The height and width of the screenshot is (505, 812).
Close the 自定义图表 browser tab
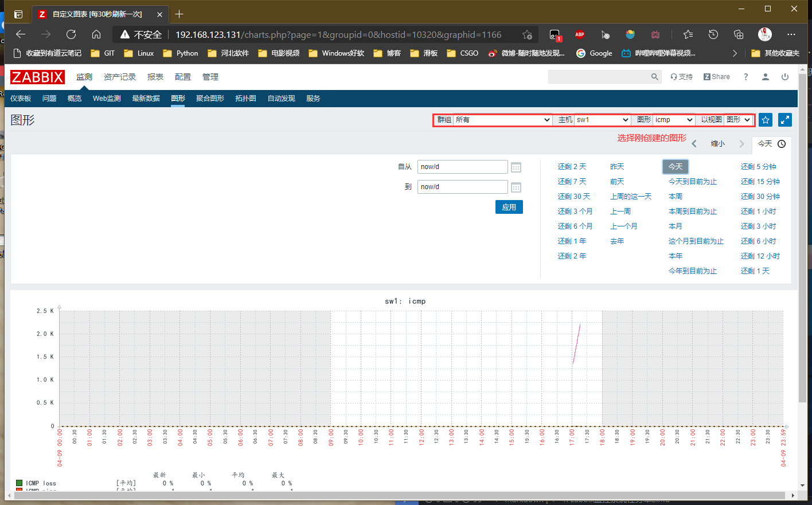tap(159, 14)
